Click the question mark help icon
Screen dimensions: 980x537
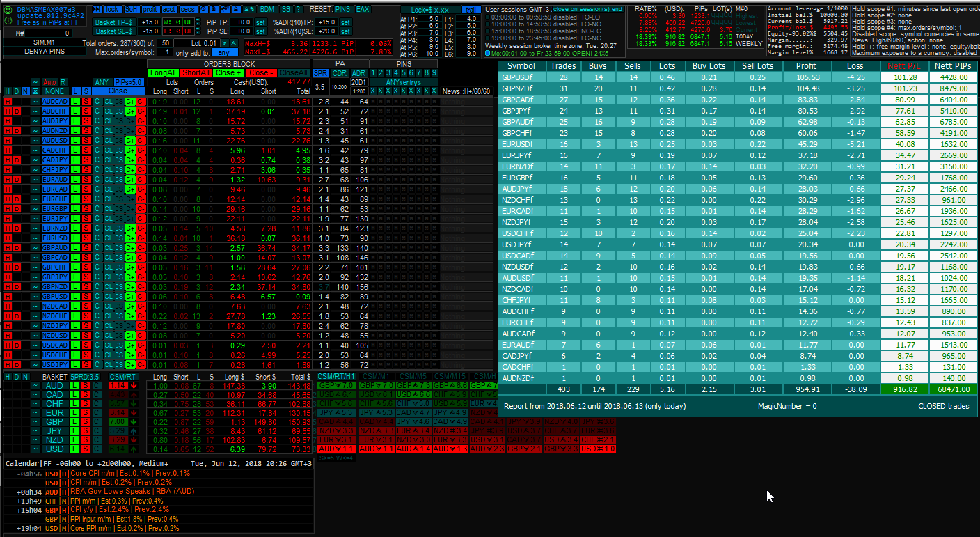click(x=298, y=9)
